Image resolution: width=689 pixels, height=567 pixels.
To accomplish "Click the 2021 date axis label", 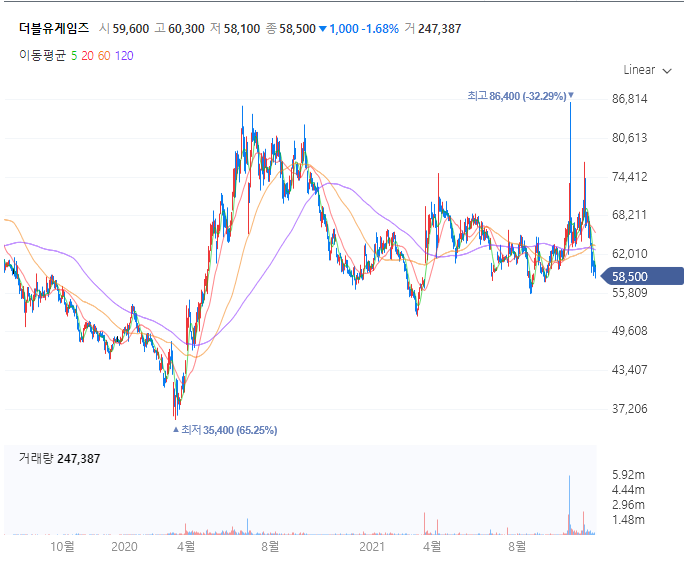I will [372, 547].
